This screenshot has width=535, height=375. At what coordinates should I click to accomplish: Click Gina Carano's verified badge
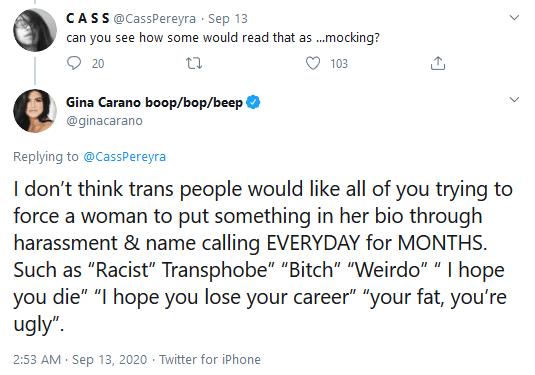click(x=253, y=102)
